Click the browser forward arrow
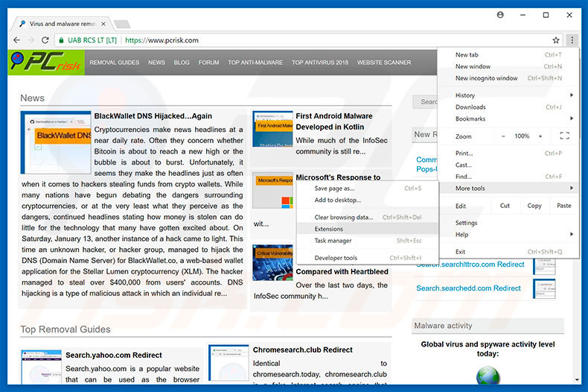Screen dimensions: 588x392 point(31,39)
